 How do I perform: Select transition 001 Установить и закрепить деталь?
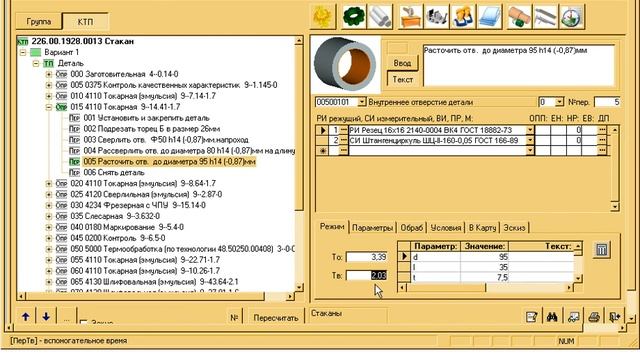[147, 118]
